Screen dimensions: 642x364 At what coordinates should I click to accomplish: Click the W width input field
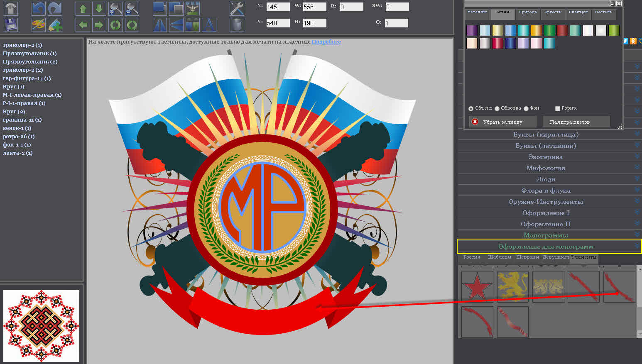pos(314,7)
